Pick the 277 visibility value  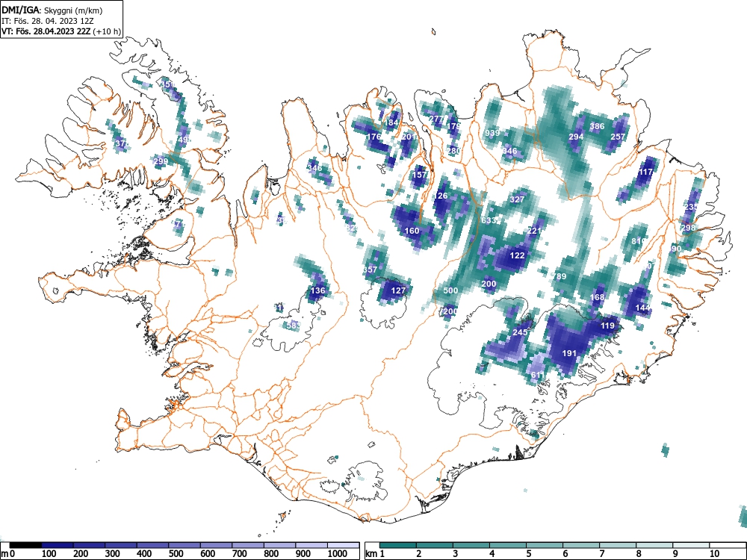(436, 119)
